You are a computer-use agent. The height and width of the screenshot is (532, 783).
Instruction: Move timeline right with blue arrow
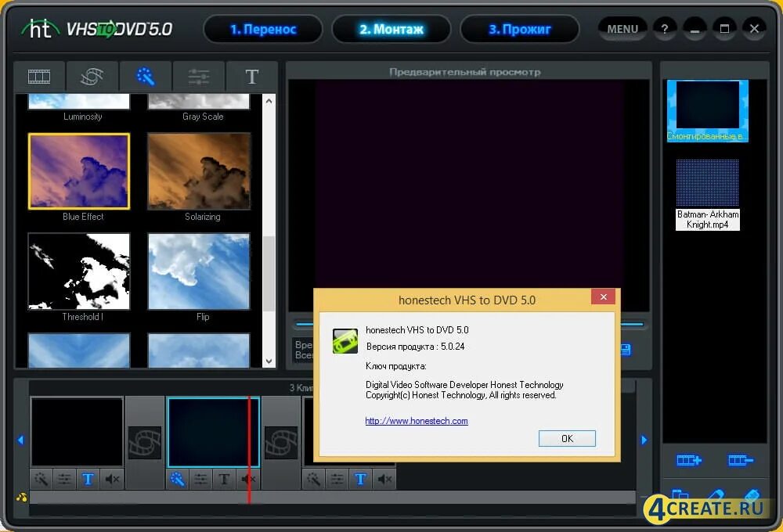(x=644, y=440)
